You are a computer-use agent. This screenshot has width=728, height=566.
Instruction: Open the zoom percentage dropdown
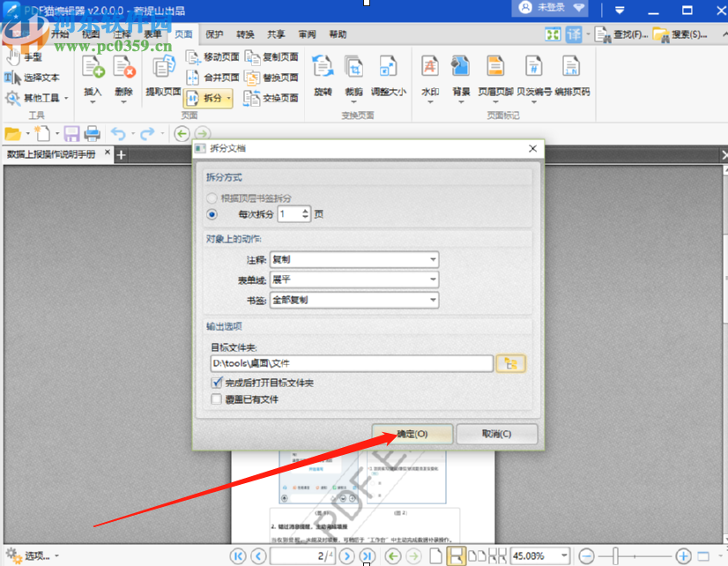564,555
